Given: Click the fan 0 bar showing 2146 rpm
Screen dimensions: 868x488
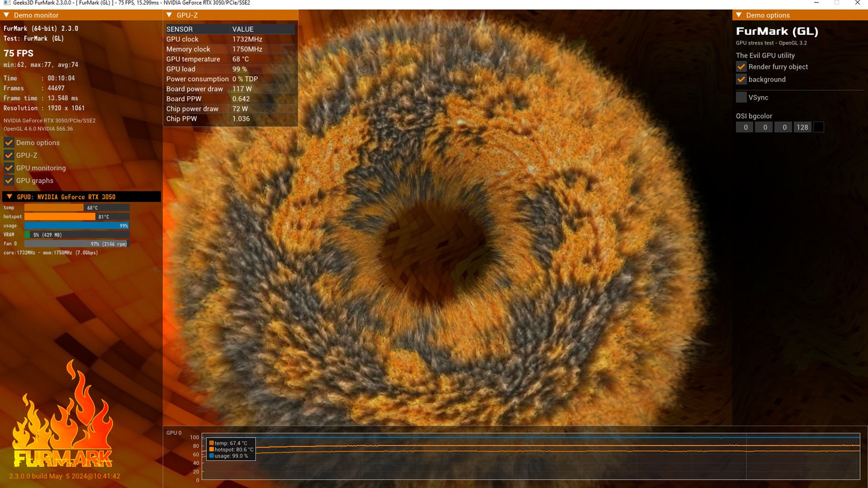Looking at the screenshot, I should [x=77, y=244].
